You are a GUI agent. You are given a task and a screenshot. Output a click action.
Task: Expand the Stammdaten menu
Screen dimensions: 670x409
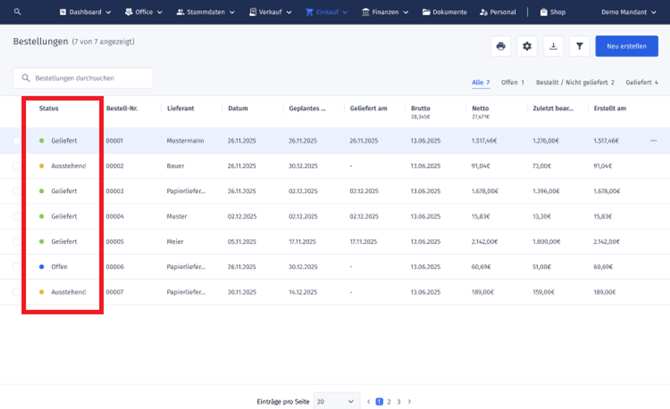205,12
